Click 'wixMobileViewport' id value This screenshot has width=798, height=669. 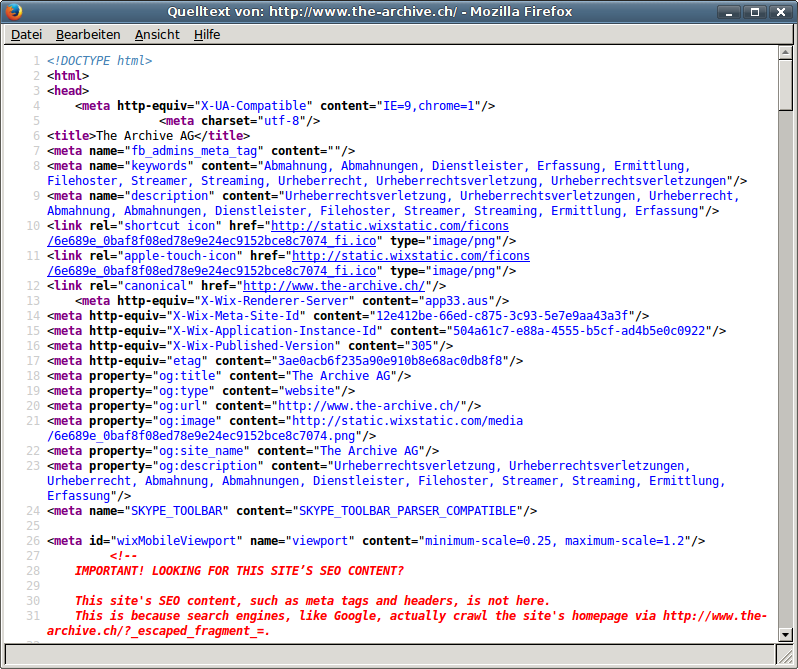pos(177,541)
